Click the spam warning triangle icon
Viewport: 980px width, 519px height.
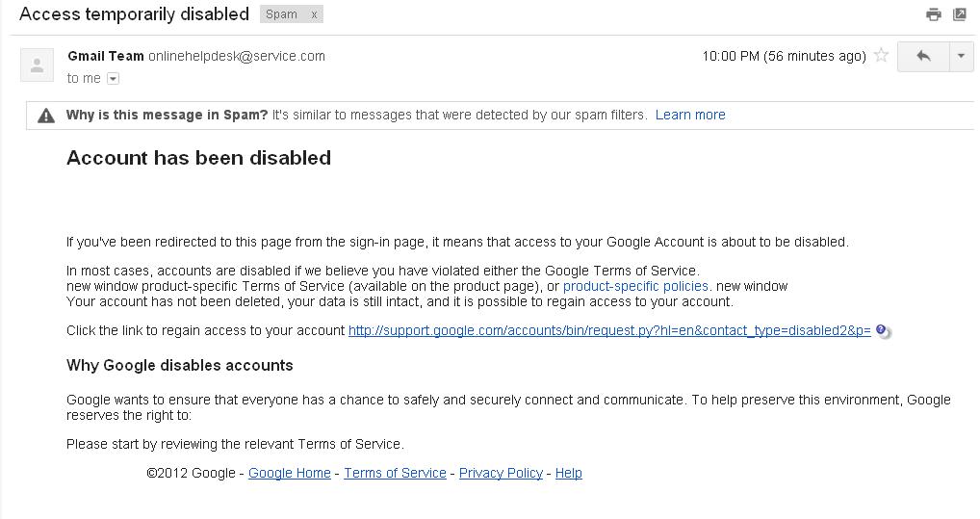[45, 116]
